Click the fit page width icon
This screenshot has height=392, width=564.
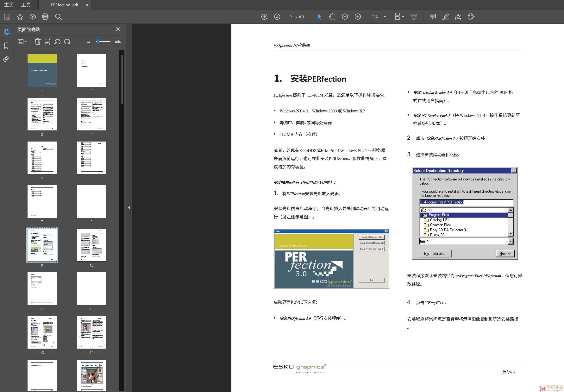tap(397, 17)
